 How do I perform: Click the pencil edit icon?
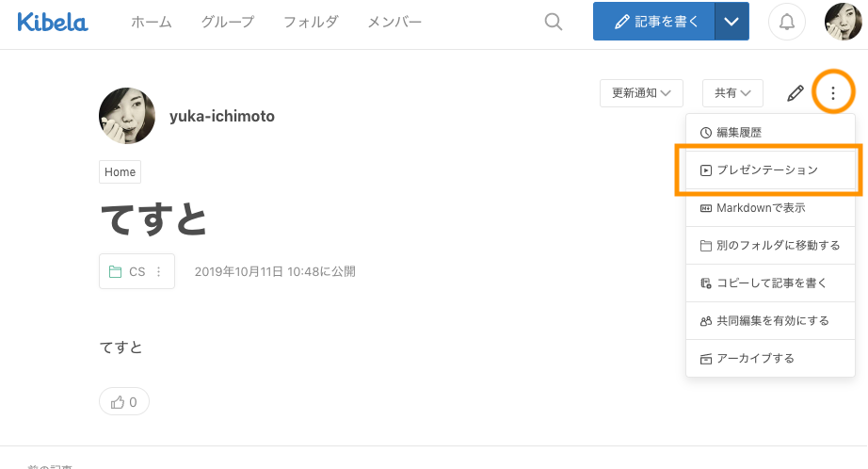(x=796, y=93)
